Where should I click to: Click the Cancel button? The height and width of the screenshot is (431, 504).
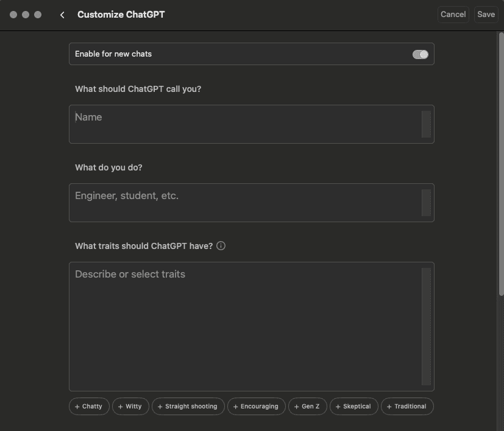click(x=453, y=15)
